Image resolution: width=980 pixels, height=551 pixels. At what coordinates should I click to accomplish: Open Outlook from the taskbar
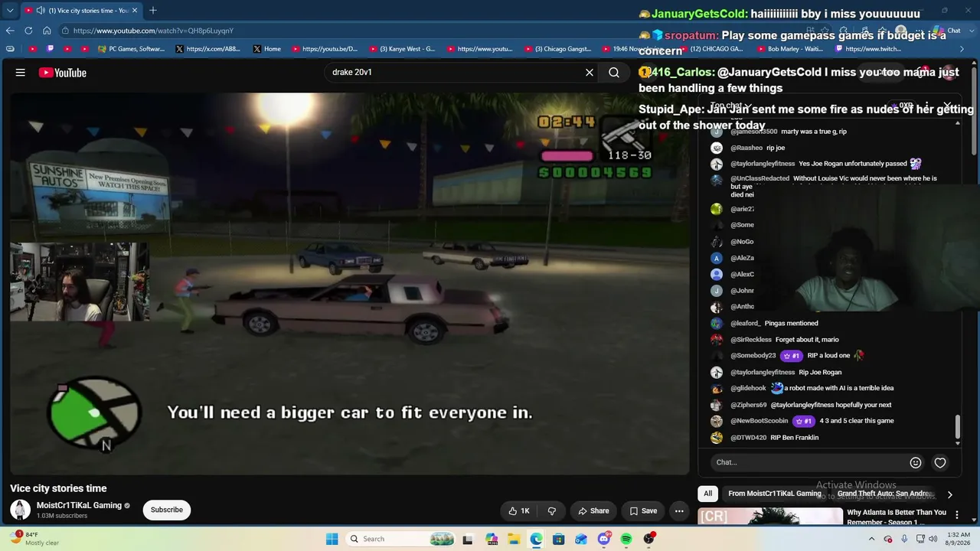coord(582,539)
